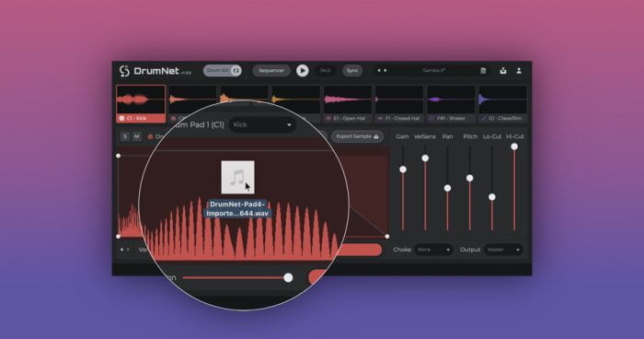Click the Closed Hat instrument icon
Viewport: 644px width, 339px height.
point(380,119)
